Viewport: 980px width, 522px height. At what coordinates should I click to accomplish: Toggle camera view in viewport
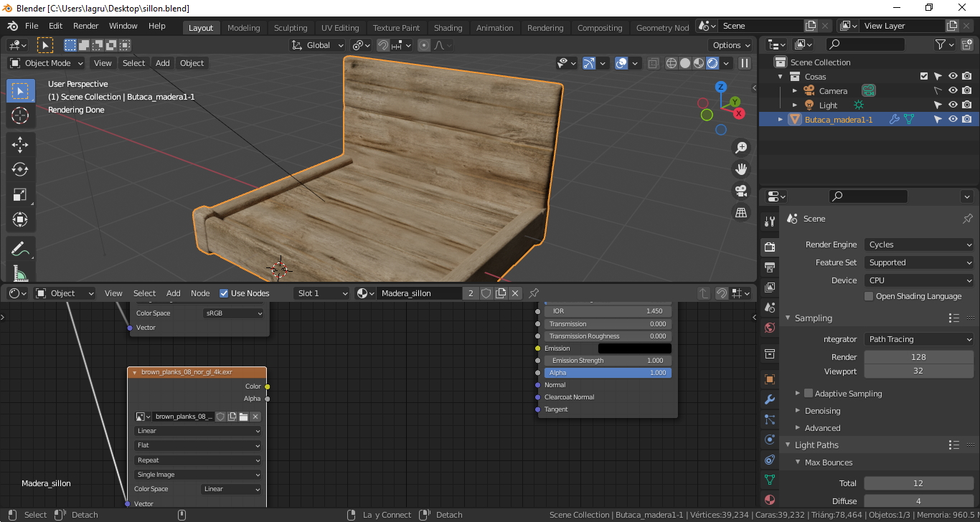click(741, 191)
